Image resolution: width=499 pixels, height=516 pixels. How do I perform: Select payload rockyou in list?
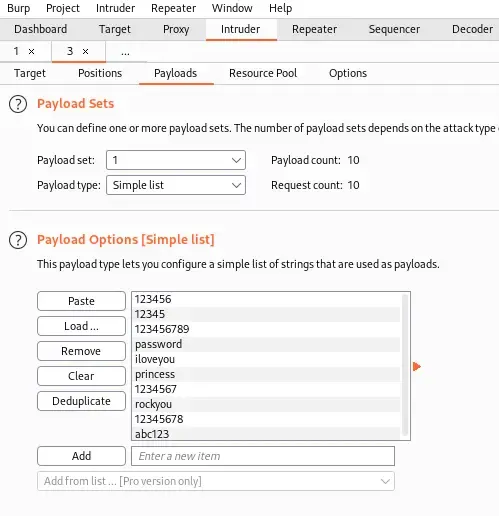pos(266,404)
